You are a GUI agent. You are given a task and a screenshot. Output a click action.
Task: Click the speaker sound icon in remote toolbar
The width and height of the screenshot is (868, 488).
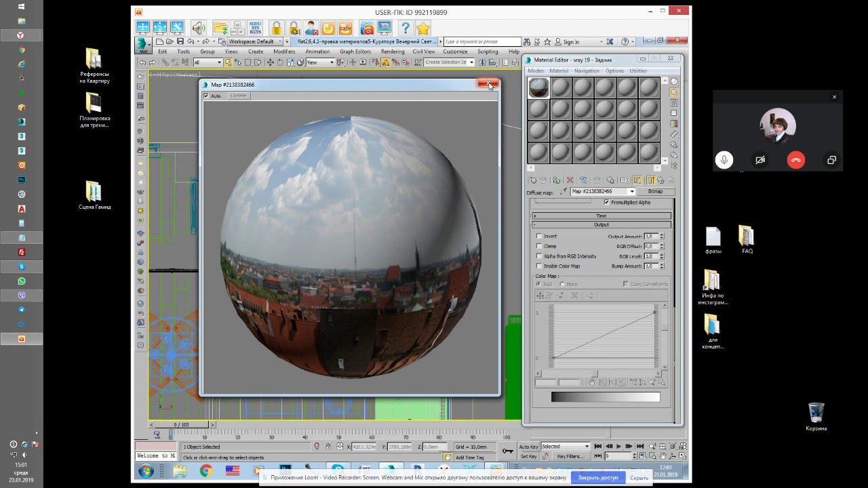pyautogui.click(x=198, y=28)
